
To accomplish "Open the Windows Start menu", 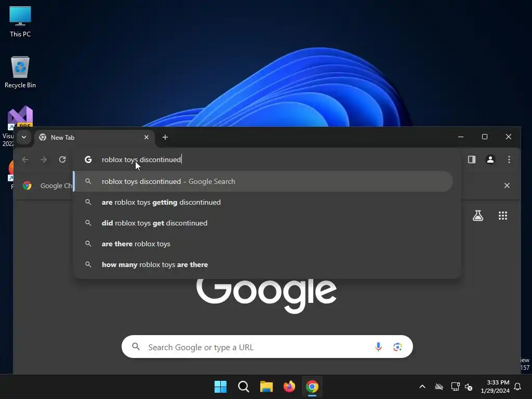I will [220, 387].
